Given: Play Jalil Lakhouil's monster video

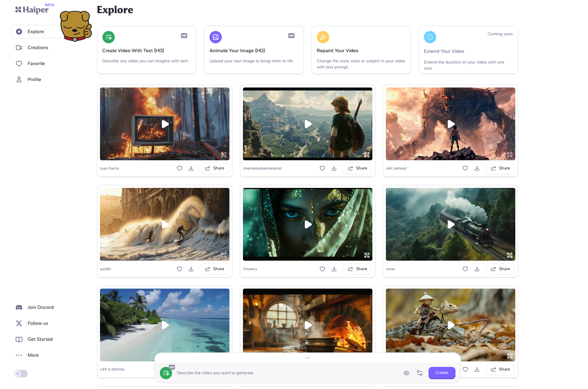Looking at the screenshot, I should tap(451, 124).
